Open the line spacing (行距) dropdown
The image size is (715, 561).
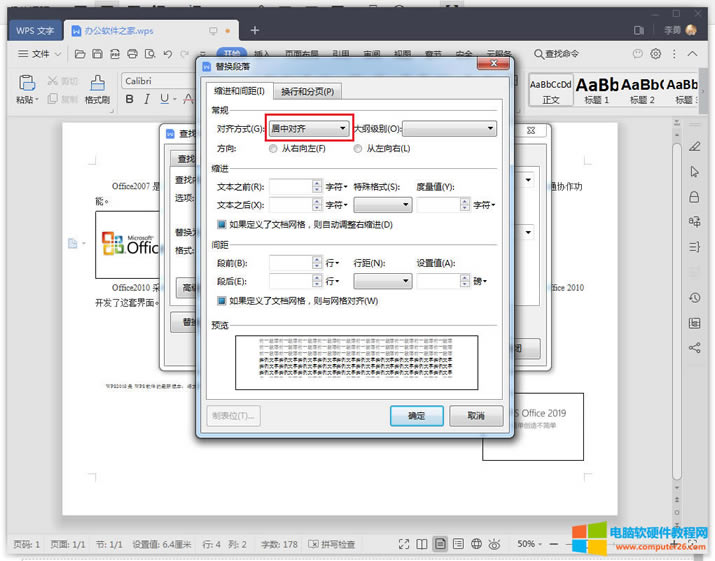382,282
